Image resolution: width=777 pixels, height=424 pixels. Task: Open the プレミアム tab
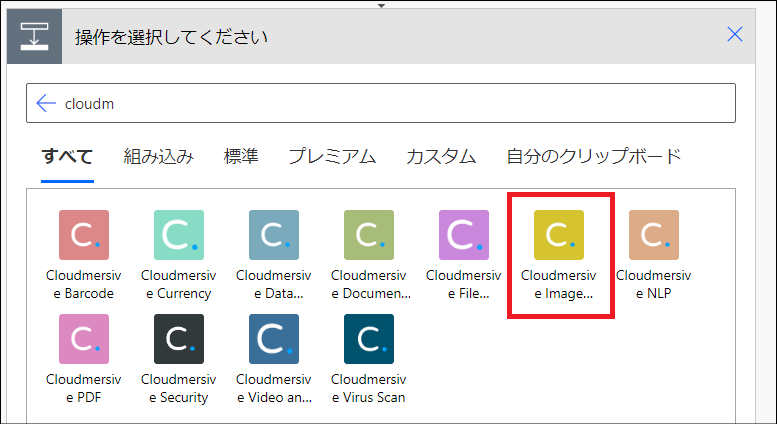click(x=332, y=157)
